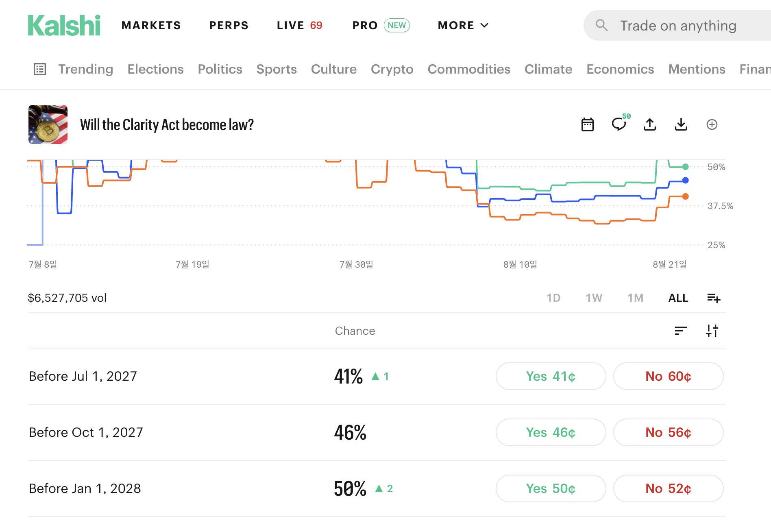Select the Elections category tab
The width and height of the screenshot is (771, 532).
[x=156, y=69]
